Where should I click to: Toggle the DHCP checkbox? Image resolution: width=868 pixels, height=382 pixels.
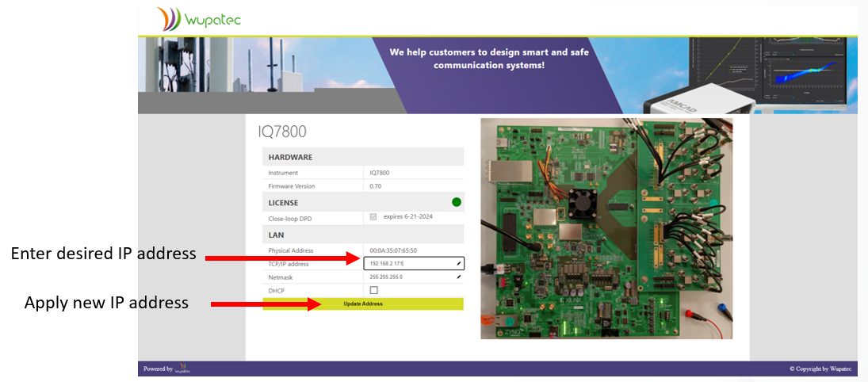tap(373, 290)
